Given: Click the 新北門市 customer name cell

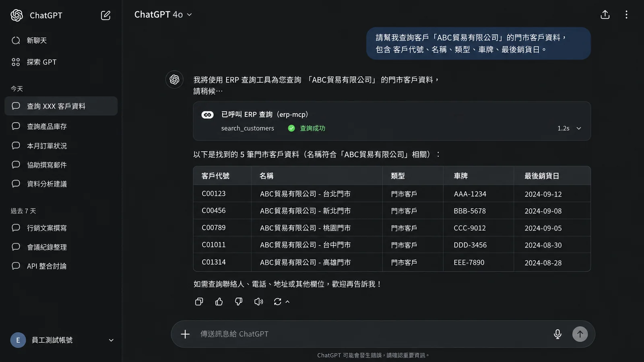Looking at the screenshot, I should 305,211.
